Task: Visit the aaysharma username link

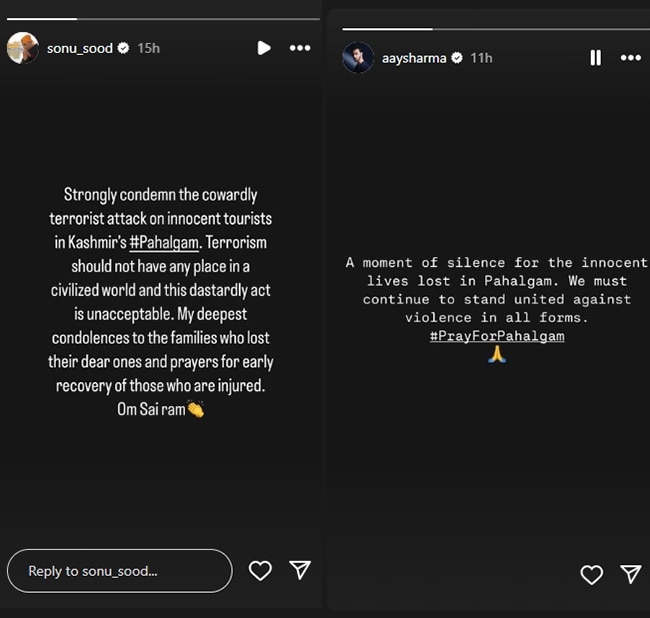Action: (414, 58)
